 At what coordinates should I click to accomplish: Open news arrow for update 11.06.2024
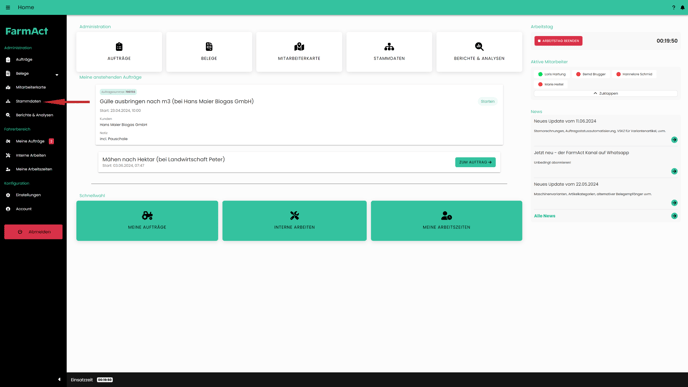click(674, 140)
